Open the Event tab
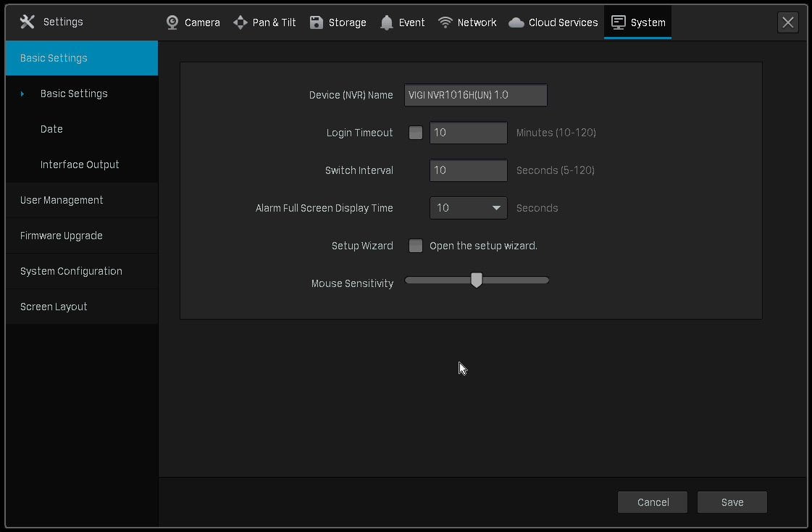Image resolution: width=812 pixels, height=532 pixels. tap(402, 22)
